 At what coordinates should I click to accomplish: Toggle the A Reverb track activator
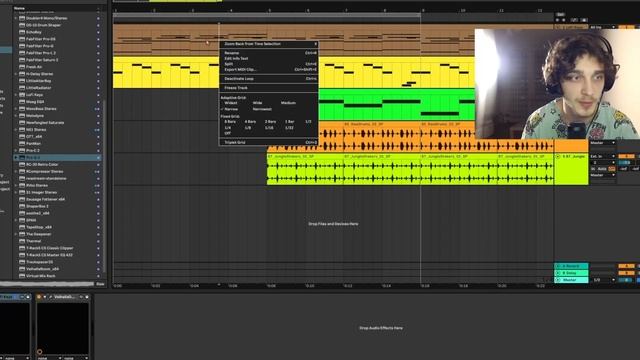coord(626,266)
